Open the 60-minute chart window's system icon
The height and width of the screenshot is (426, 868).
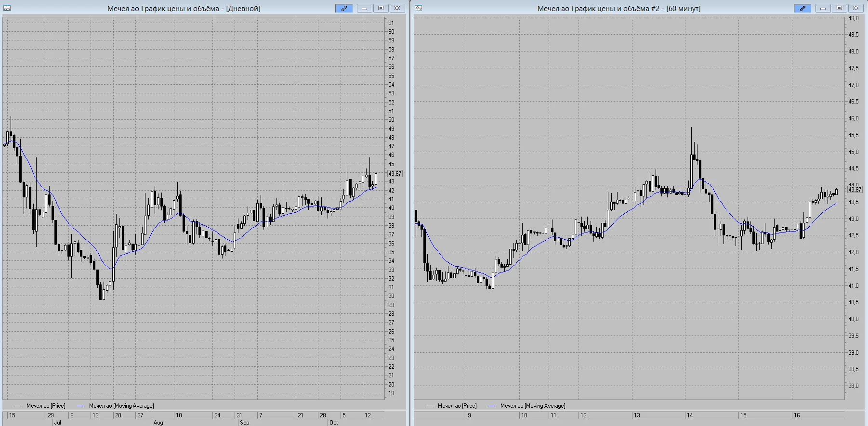(x=418, y=8)
